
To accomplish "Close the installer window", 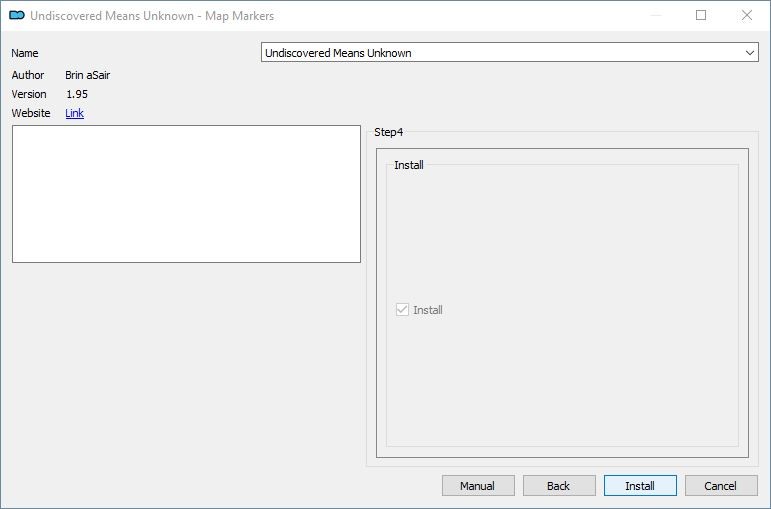I will pos(747,15).
